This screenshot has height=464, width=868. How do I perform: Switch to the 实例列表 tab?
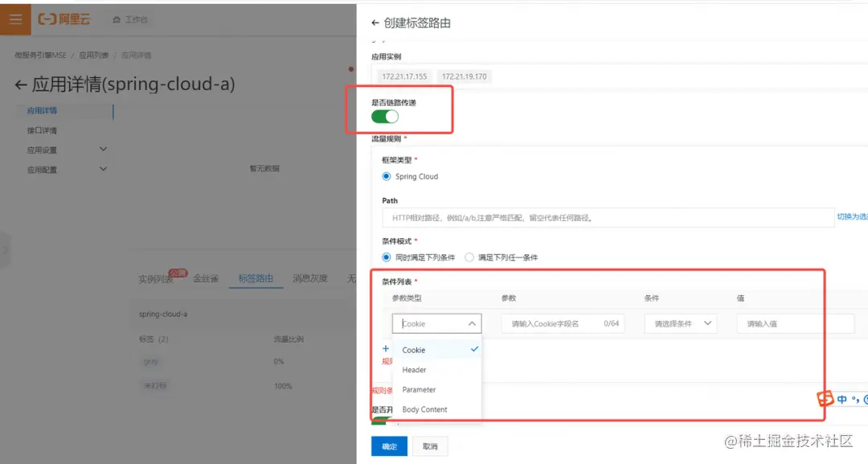(156, 279)
